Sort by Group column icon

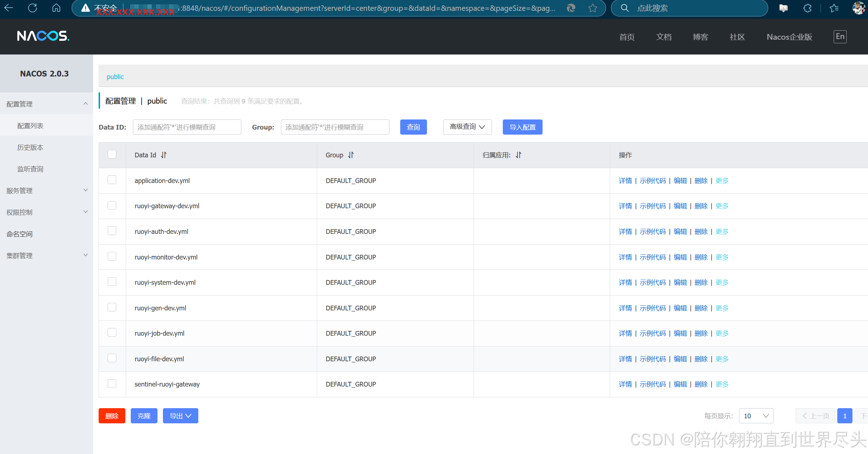pos(351,155)
